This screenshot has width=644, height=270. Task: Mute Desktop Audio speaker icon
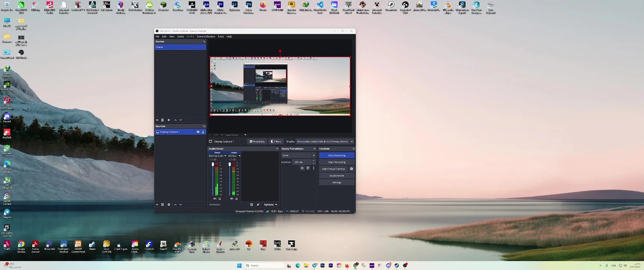pyautogui.click(x=215, y=199)
